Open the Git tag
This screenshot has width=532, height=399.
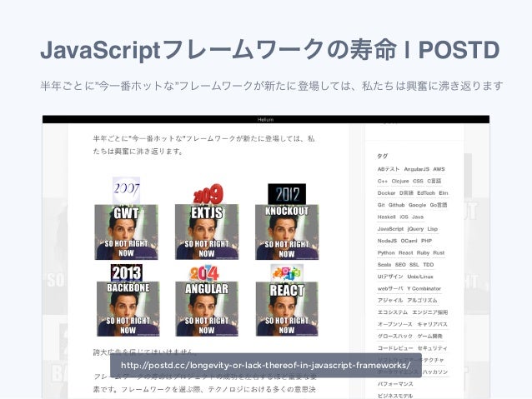click(381, 205)
